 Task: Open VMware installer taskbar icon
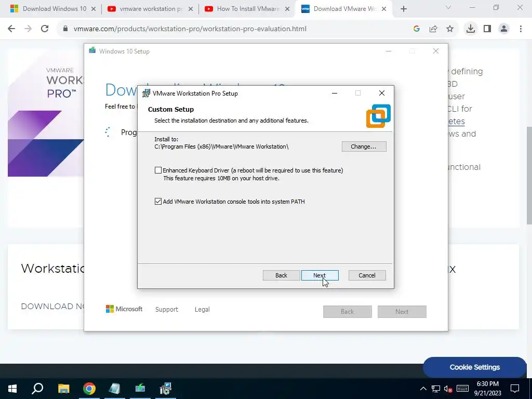(x=166, y=389)
